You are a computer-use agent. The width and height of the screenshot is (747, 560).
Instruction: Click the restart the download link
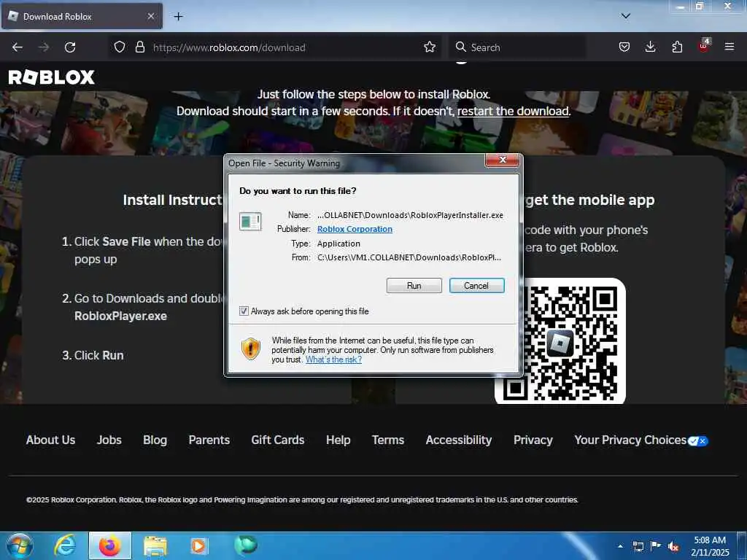point(513,111)
